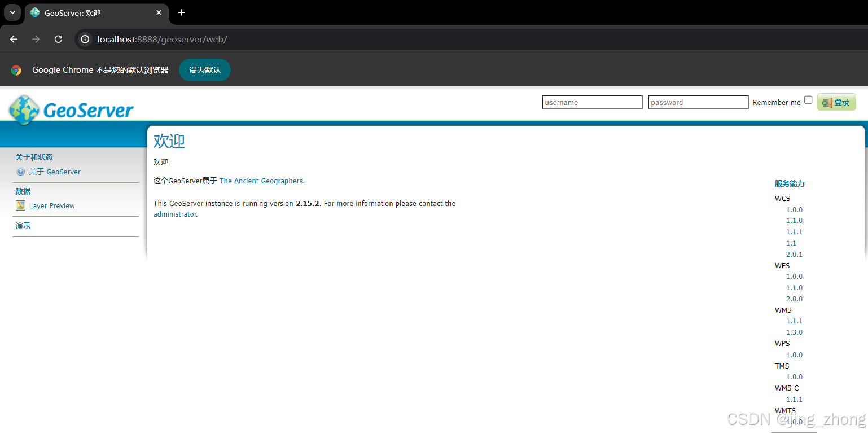Viewport: 868px width, 434px height.
Task: Click the administrator link
Action: tap(175, 214)
